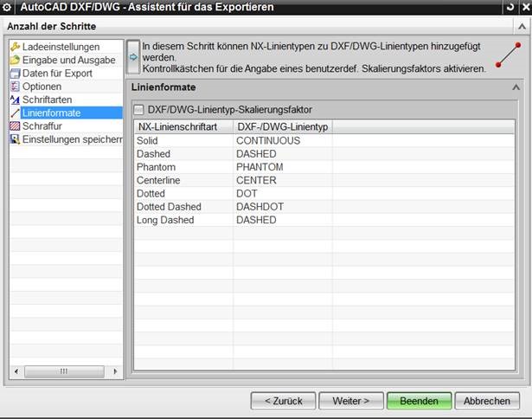The height and width of the screenshot is (419, 532).
Task: Cancel the wizard with Abbrechen
Action: pos(486,401)
